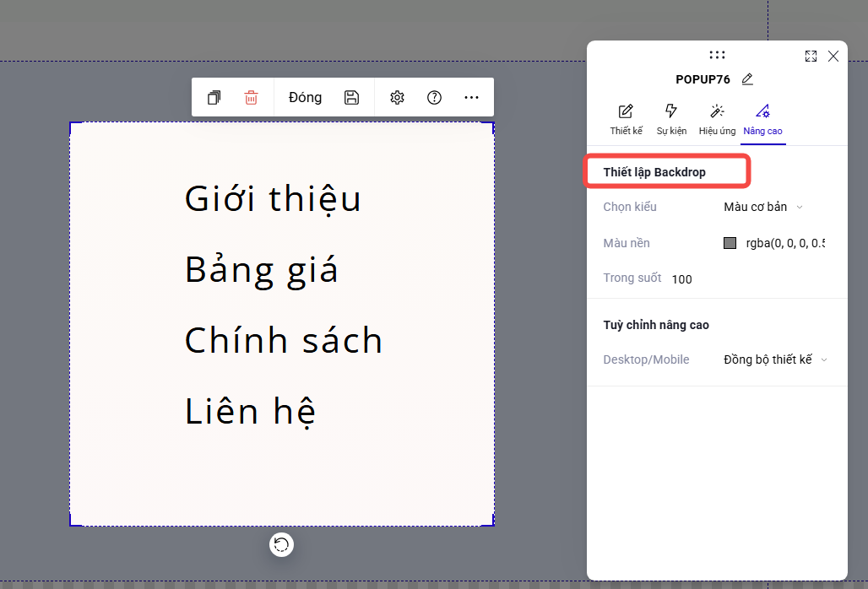Click the rotate handle below popup
This screenshot has height=589, width=868.
coord(281,545)
